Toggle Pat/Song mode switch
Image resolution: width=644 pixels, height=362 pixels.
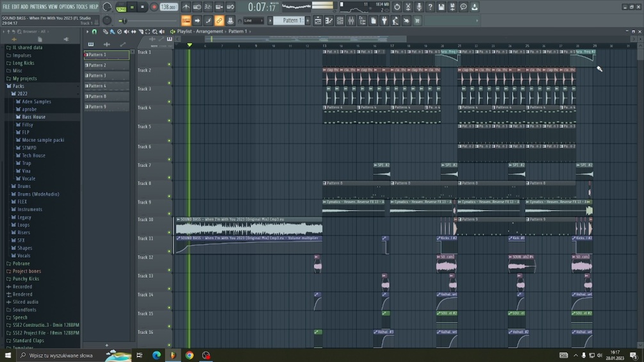(121, 7)
